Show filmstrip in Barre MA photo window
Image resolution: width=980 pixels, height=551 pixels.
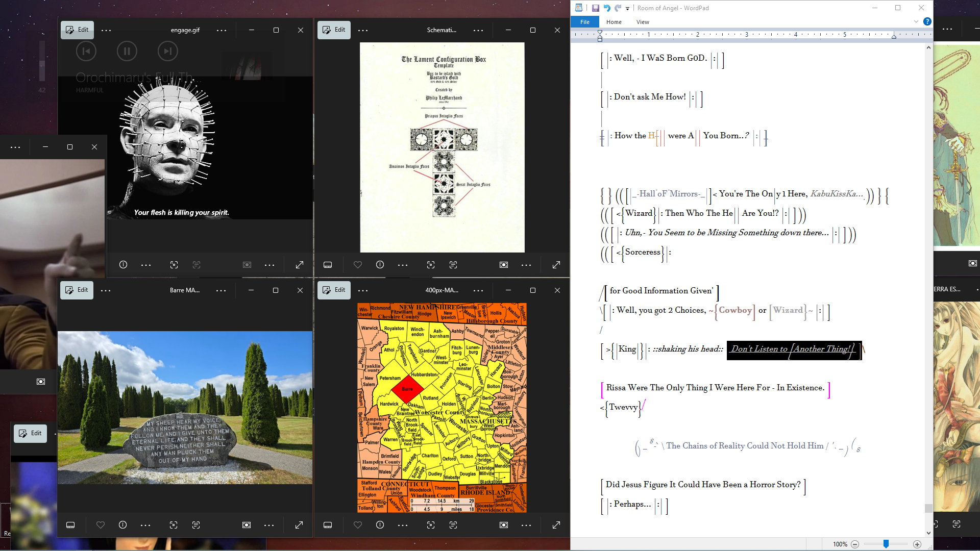(70, 525)
